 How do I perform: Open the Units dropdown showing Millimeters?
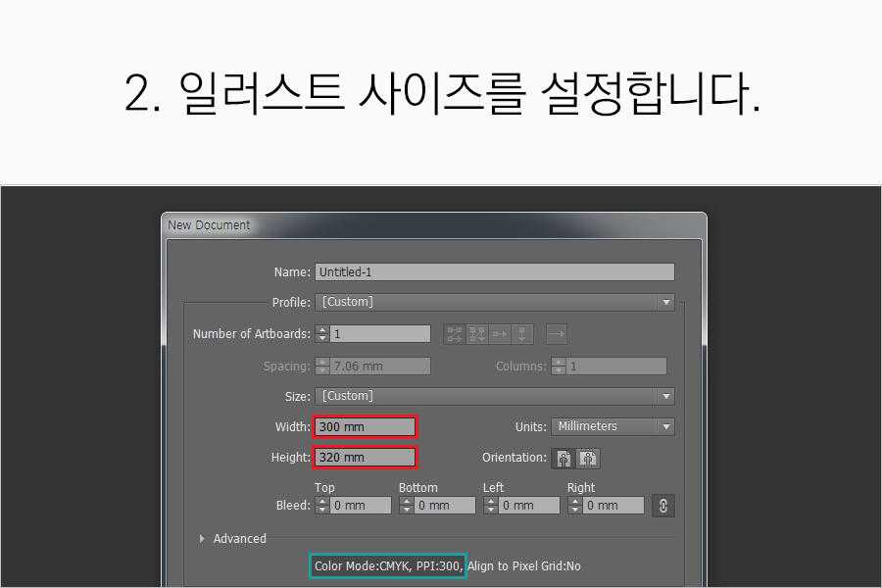coord(666,427)
